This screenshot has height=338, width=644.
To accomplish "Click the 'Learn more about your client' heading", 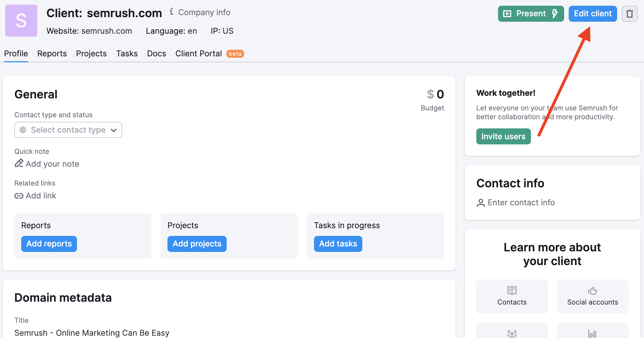I will (552, 254).
